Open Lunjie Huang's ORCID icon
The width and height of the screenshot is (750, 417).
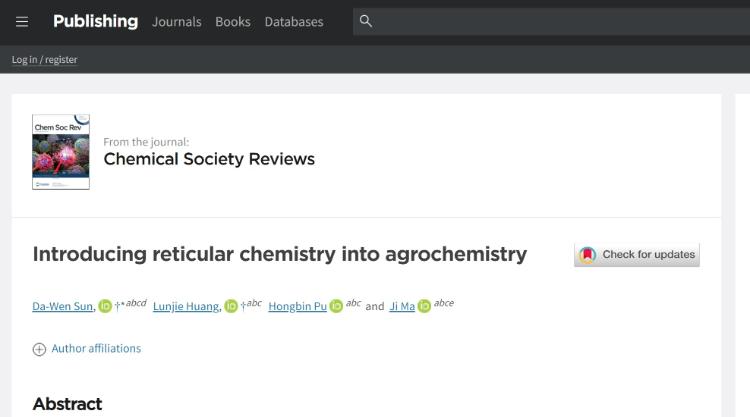pyautogui.click(x=231, y=306)
